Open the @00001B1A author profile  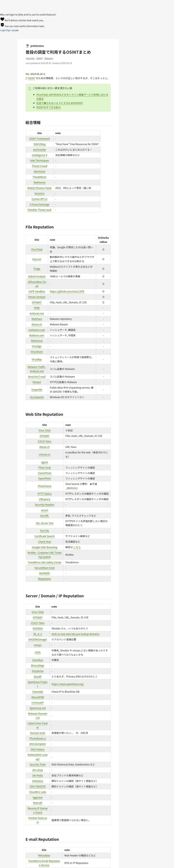(37, 46)
